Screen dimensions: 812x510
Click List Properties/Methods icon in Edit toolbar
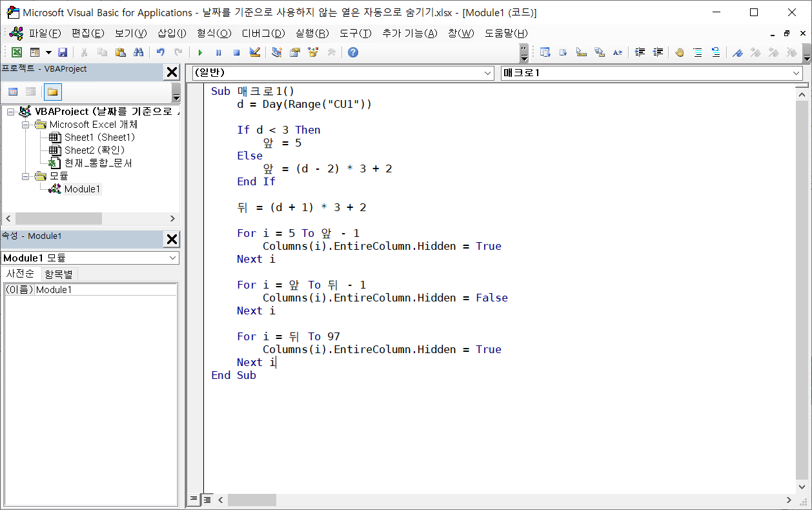[545, 52]
